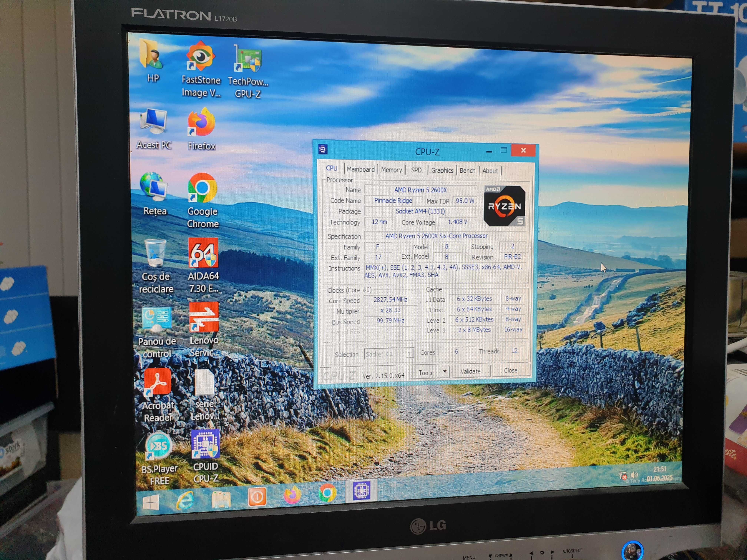Image resolution: width=747 pixels, height=560 pixels.
Task: Open Coș de reciclare recycle bin
Action: tap(156, 266)
